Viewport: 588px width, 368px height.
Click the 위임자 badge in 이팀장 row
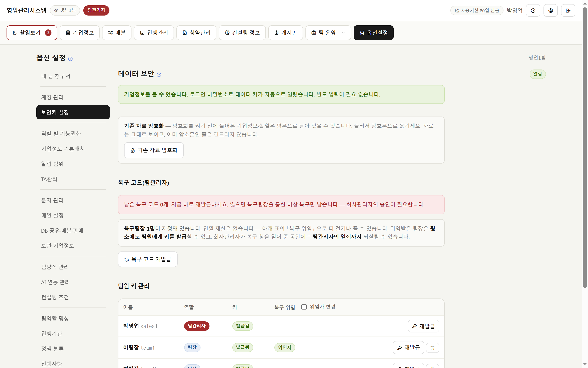pyautogui.click(x=285, y=347)
